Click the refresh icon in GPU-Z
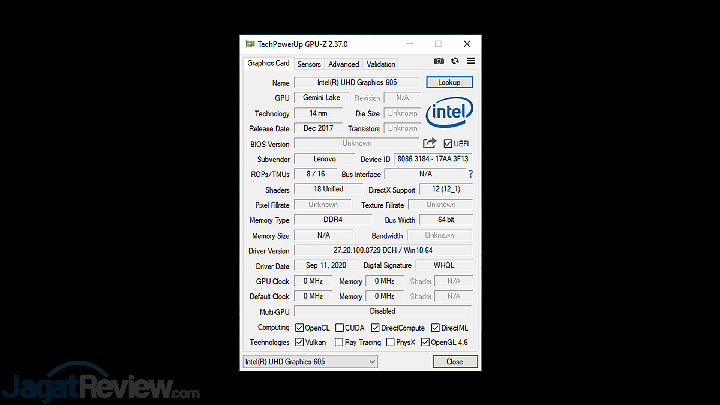 click(x=455, y=61)
